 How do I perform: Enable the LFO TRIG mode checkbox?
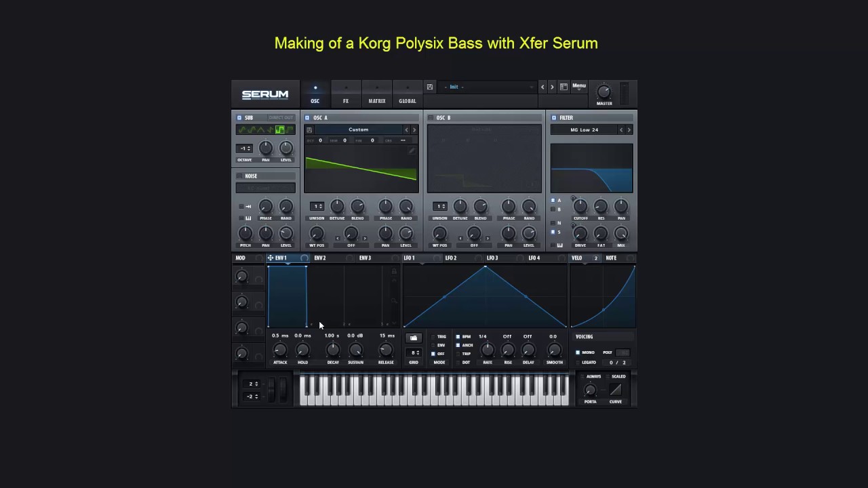(x=434, y=336)
